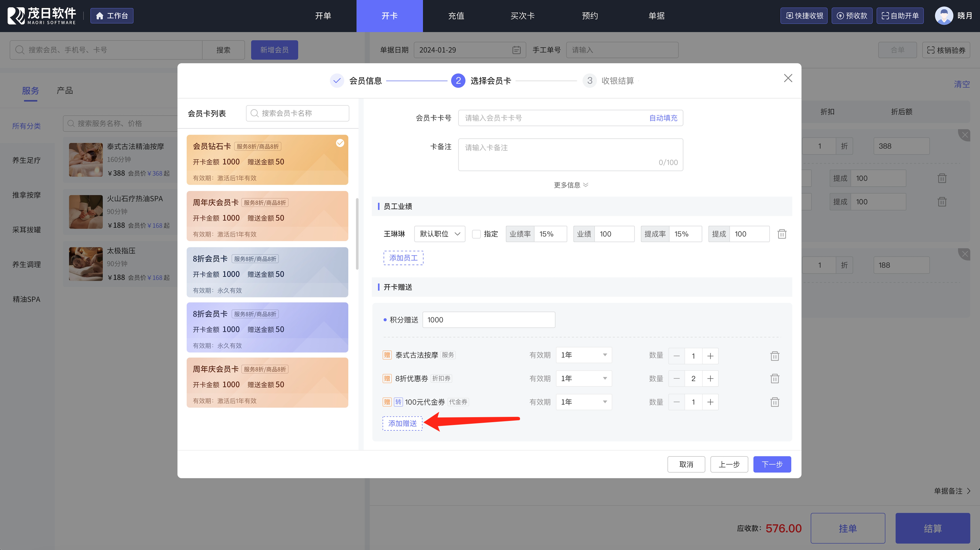
Task: Increase quantity of 100元代金券
Action: tap(710, 402)
